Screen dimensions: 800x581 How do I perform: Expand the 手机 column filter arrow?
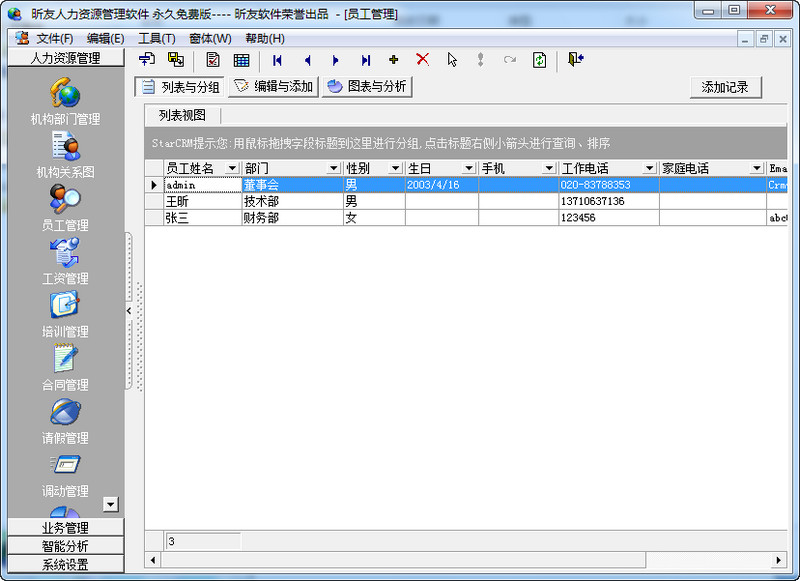pyautogui.click(x=549, y=168)
